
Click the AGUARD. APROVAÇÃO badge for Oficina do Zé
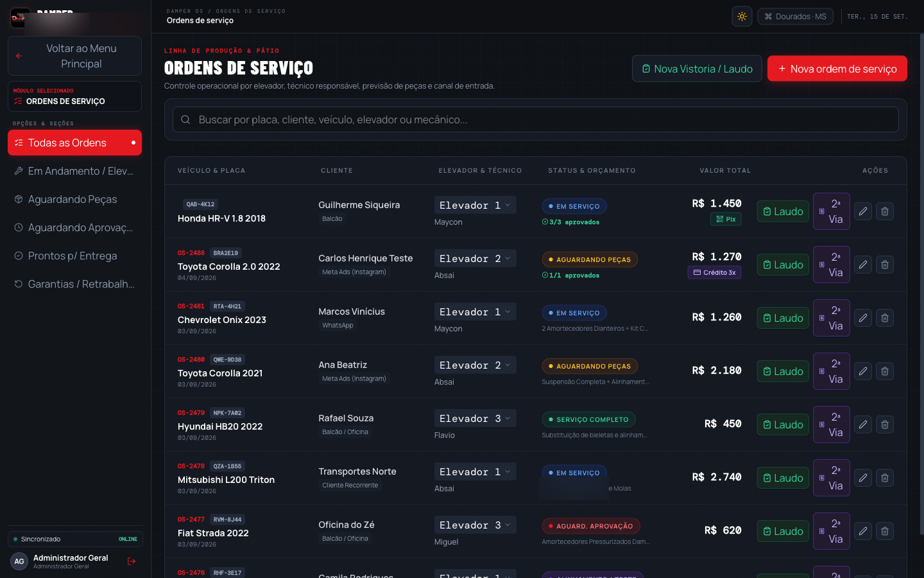tap(591, 526)
